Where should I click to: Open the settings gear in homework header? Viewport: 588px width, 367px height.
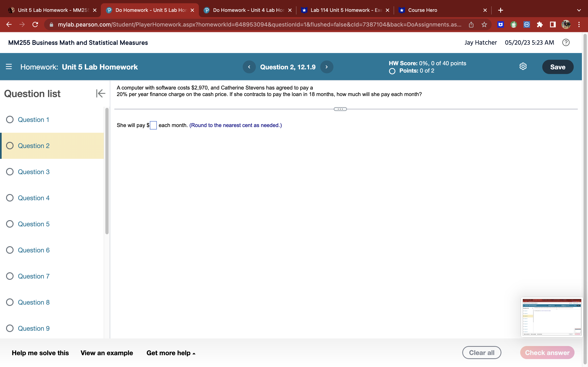523,66
